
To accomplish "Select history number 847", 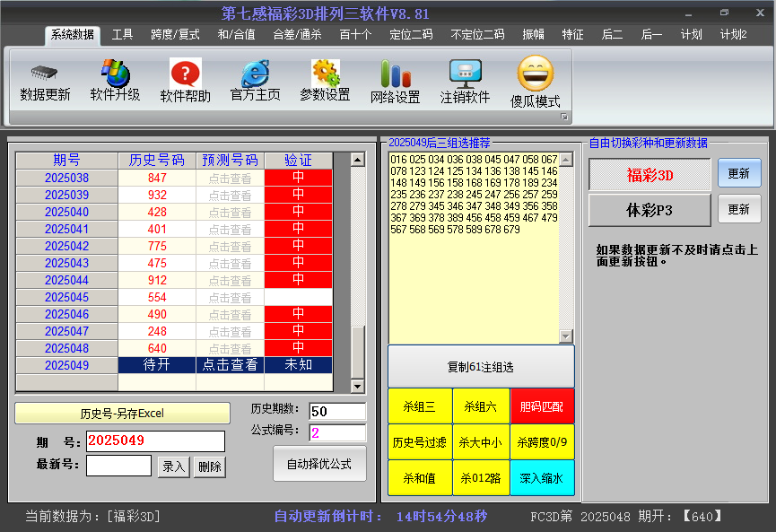I will tap(157, 179).
